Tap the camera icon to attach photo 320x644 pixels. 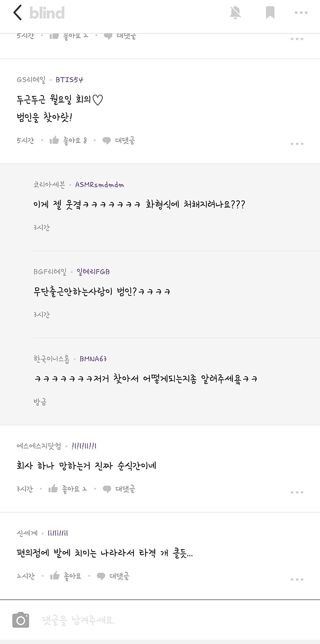(21, 620)
